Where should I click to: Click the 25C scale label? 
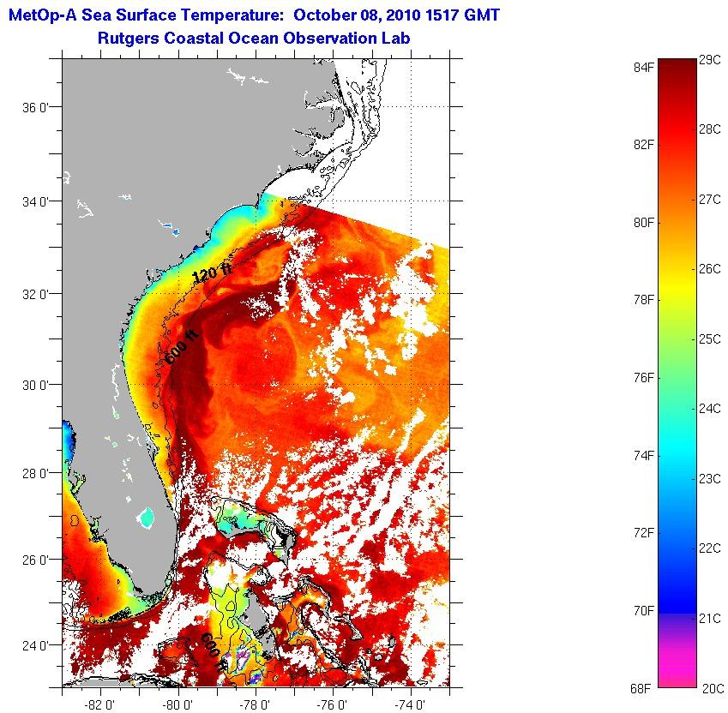point(710,339)
